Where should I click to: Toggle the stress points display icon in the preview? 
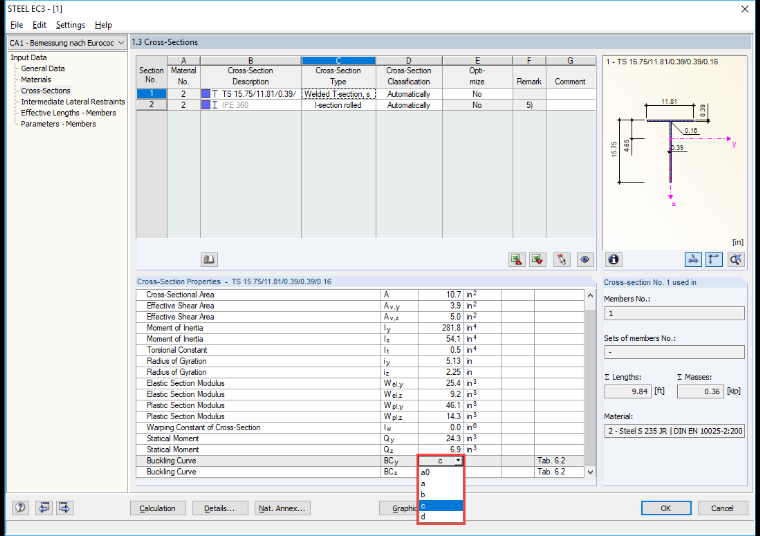(x=693, y=259)
